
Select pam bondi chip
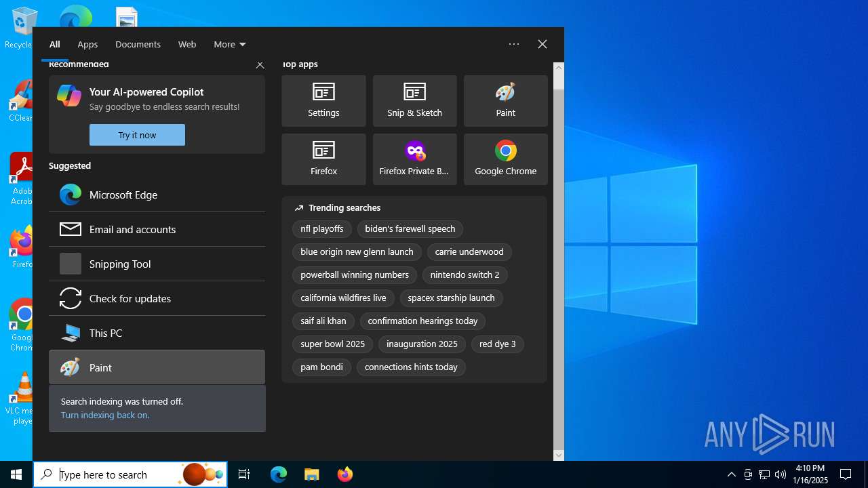click(x=321, y=367)
